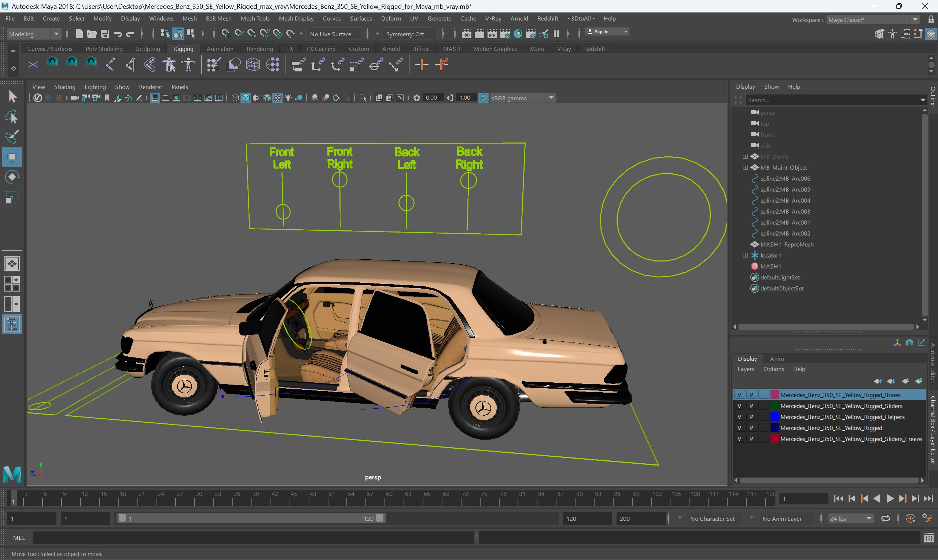Click the Maya home logo icon

pyautogui.click(x=12, y=474)
